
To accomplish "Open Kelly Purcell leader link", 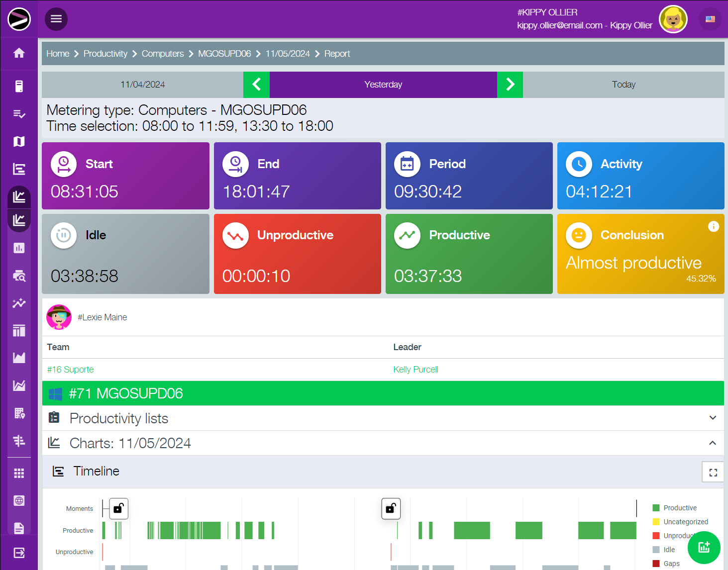I will pyautogui.click(x=416, y=370).
